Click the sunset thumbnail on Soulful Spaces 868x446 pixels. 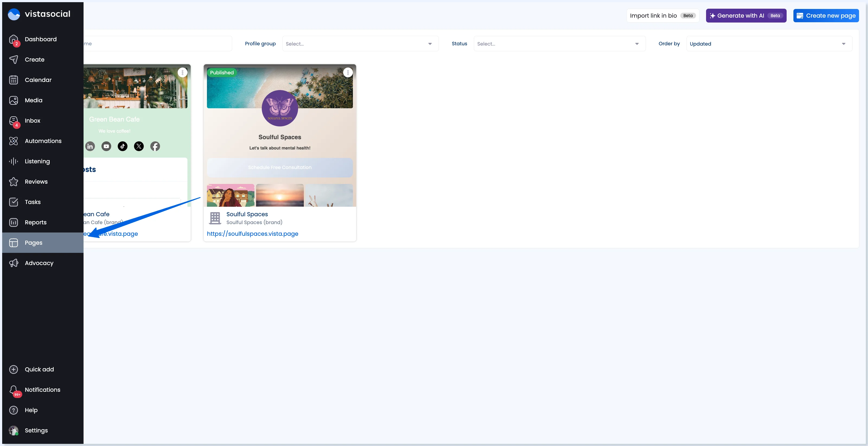[x=280, y=195]
